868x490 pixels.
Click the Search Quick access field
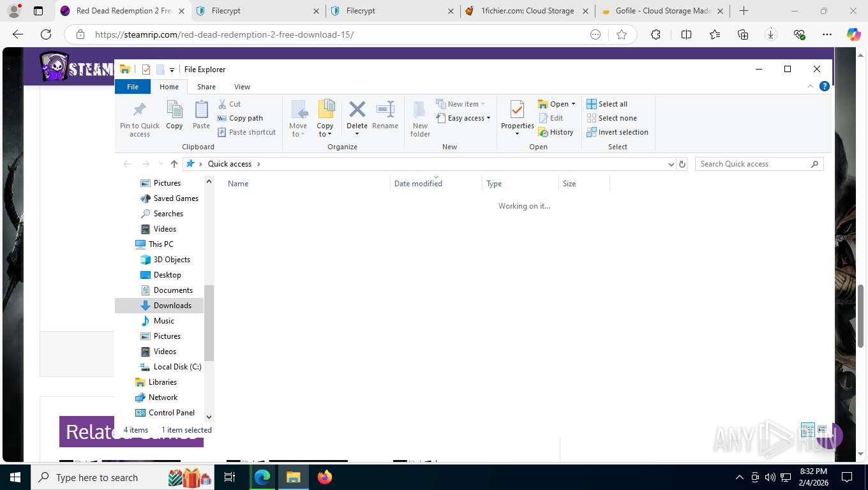[x=759, y=164]
